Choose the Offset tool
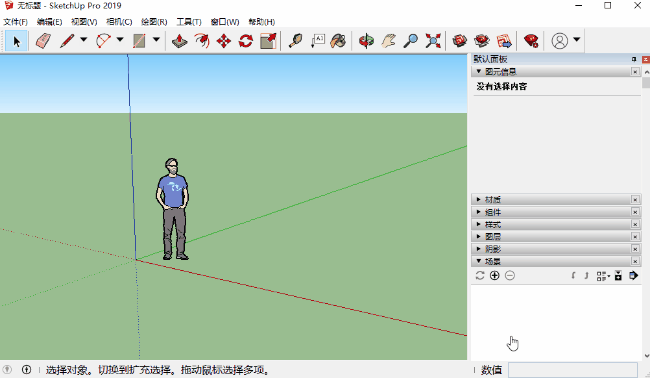The height and width of the screenshot is (378, 650). [202, 41]
